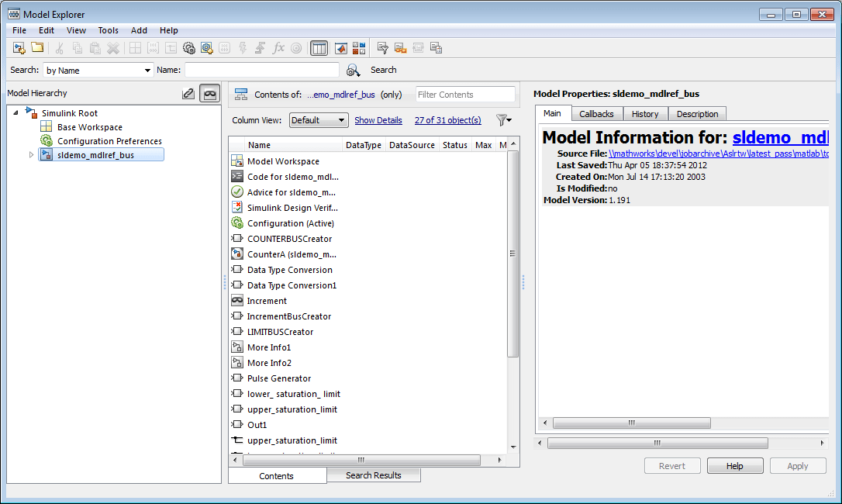The height and width of the screenshot is (504, 842).
Task: Click the Simulink Library Browser icon
Action: pos(340,48)
